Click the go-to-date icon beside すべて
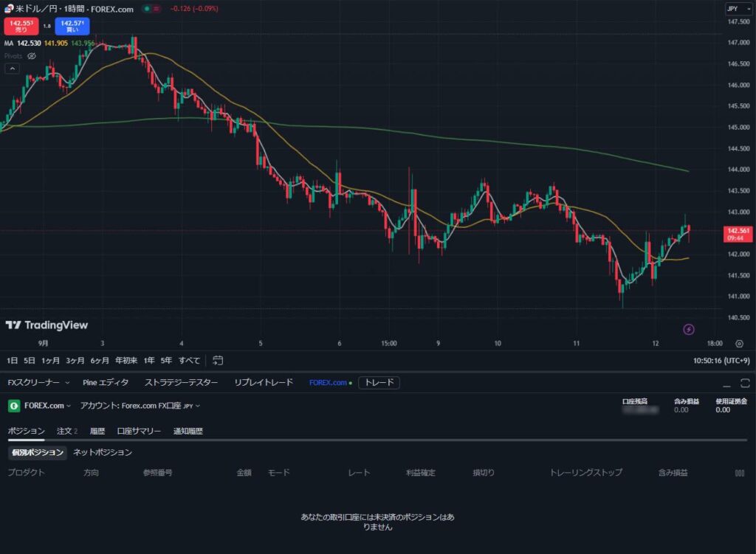The height and width of the screenshot is (554, 756). pyautogui.click(x=217, y=361)
